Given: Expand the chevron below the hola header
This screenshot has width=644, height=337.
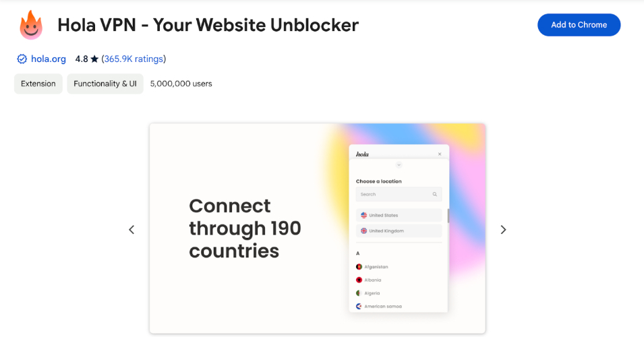Looking at the screenshot, I should click(399, 165).
